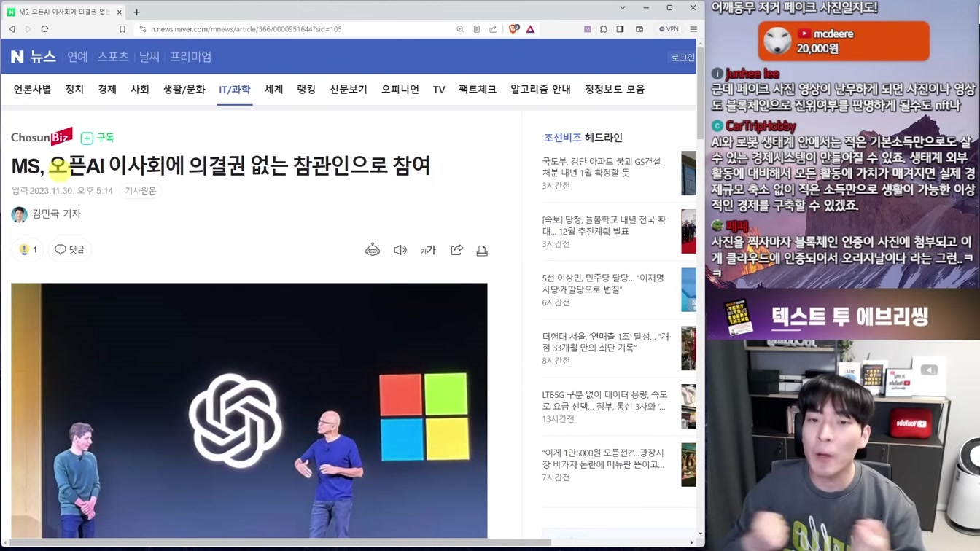The width and height of the screenshot is (980, 551).
Task: Go to 연예 section
Action: click(x=77, y=57)
